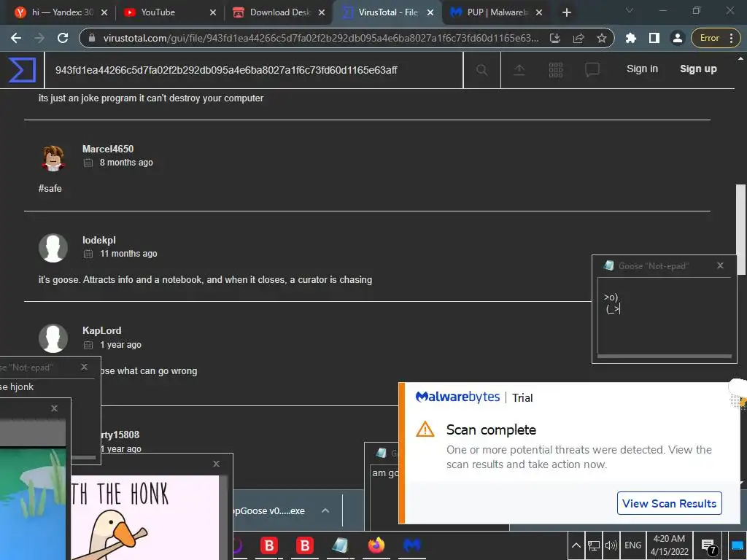This screenshot has width=747, height=560.
Task: Open the volume icon in system tray
Action: (x=611, y=545)
